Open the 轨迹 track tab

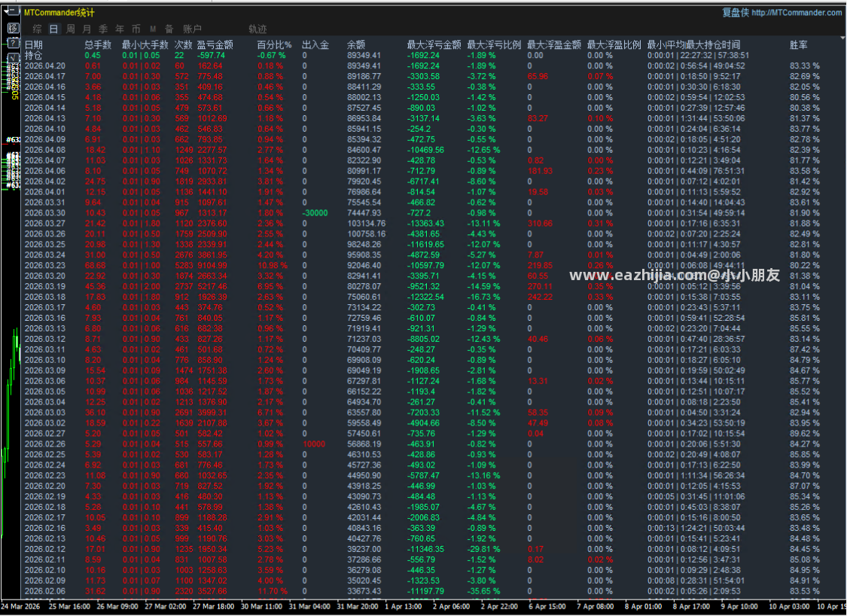257,29
